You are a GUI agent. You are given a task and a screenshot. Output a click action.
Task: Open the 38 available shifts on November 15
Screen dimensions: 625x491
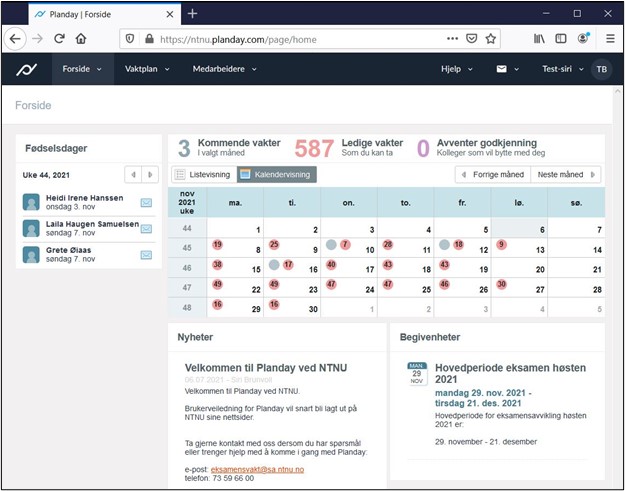(217, 264)
